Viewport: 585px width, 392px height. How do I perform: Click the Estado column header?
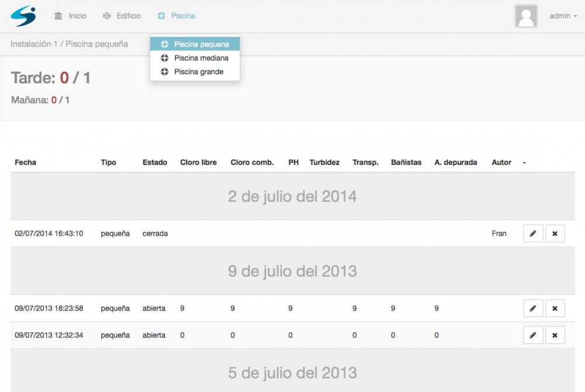(154, 163)
